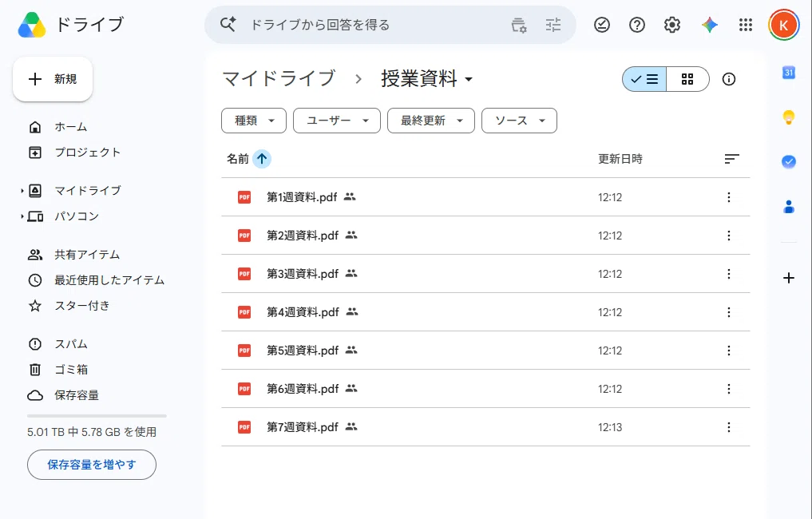
Task: Navigate to マイドライブ in the breadcrumb
Action: (279, 79)
